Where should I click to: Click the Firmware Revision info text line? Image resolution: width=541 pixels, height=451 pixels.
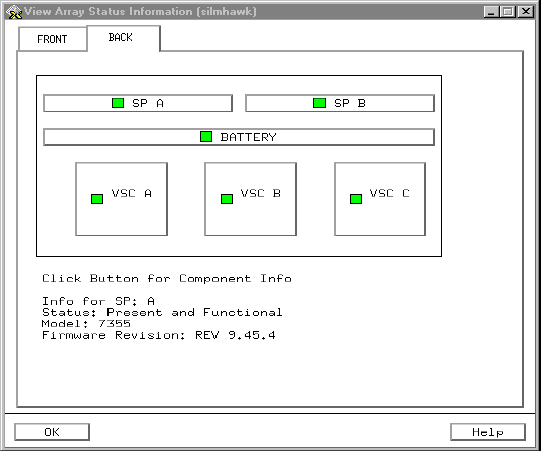tap(159, 335)
